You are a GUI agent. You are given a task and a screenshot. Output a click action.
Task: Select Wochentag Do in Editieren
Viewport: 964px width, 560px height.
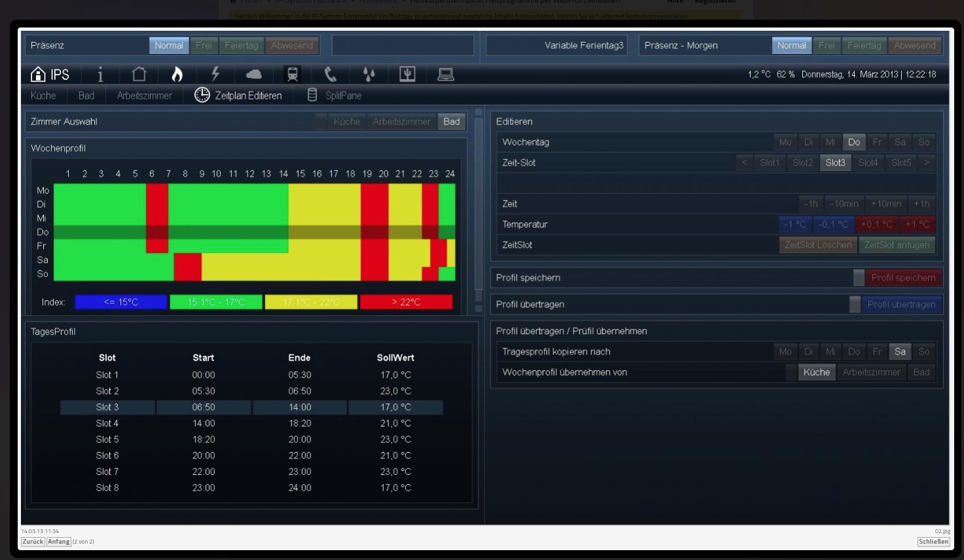(854, 142)
